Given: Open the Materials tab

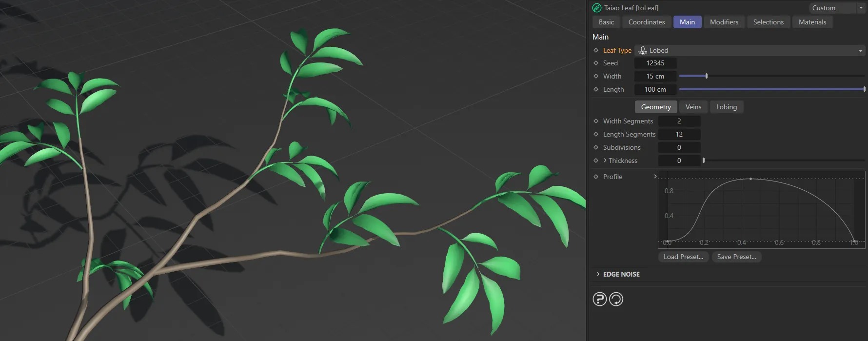Looking at the screenshot, I should tap(812, 22).
